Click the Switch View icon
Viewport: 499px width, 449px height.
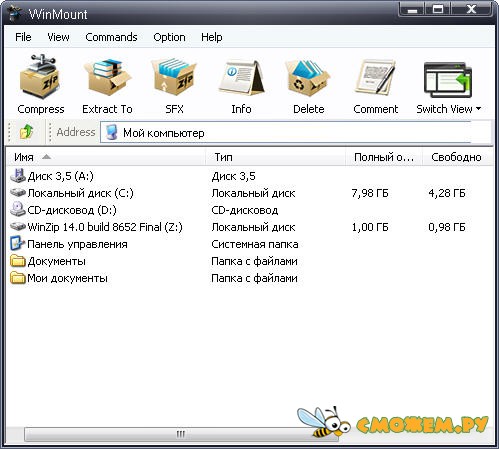(x=448, y=80)
